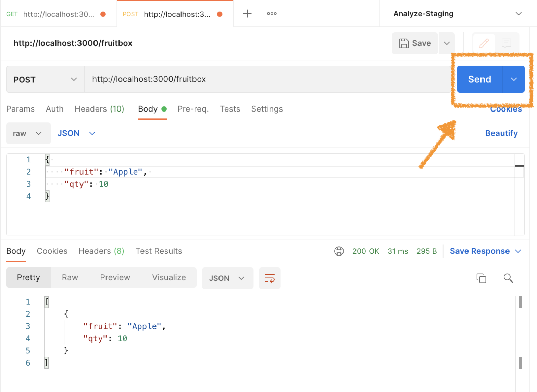Click the 31 ms response time
Image resolution: width=537 pixels, height=392 pixels.
tap(398, 251)
